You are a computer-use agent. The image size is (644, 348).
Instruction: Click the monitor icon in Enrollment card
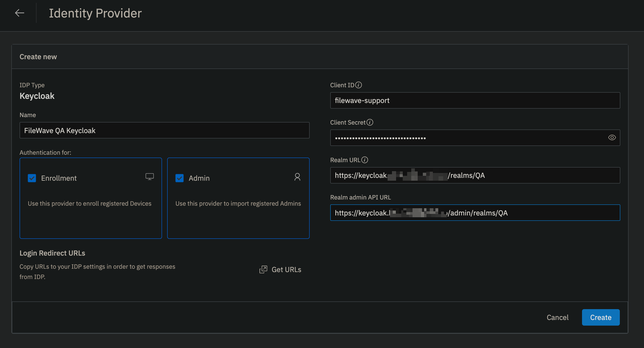[x=150, y=177]
